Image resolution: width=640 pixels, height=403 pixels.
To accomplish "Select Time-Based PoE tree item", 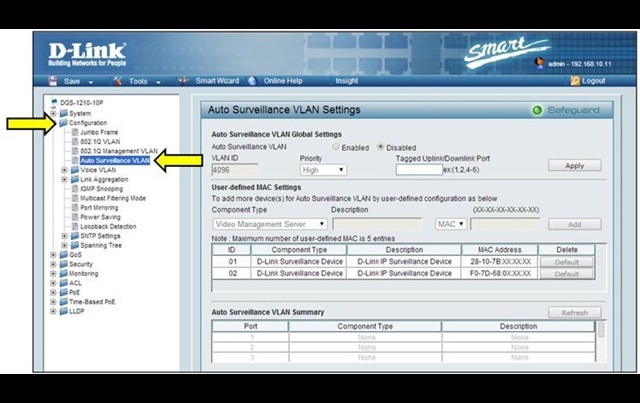I will point(92,302).
